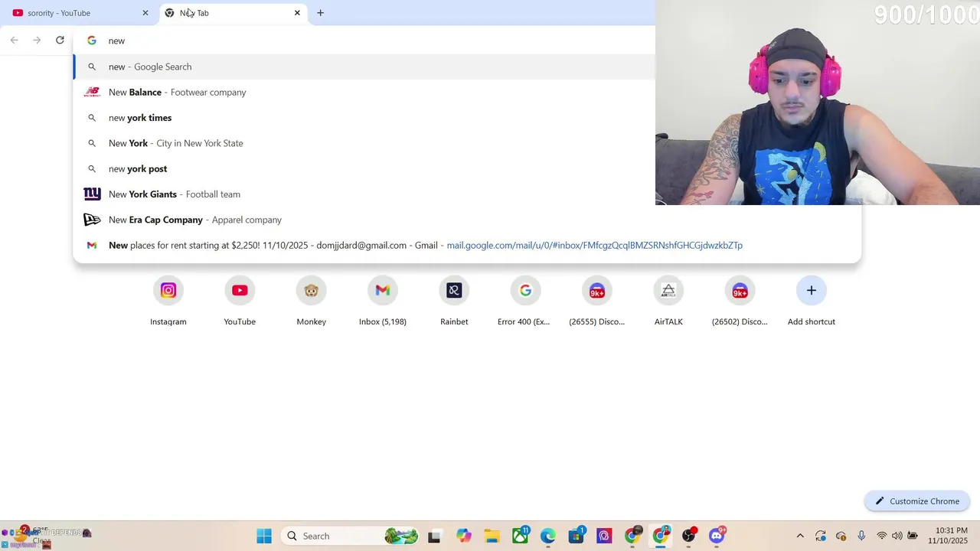
Task: Open the (26555) Discord shortcut
Action: coord(597,302)
